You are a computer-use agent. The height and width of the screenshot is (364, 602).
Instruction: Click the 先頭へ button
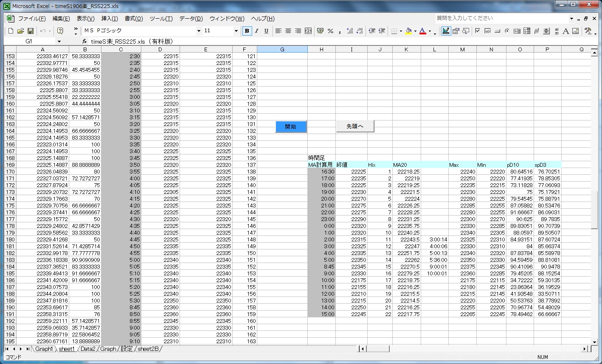(x=355, y=126)
